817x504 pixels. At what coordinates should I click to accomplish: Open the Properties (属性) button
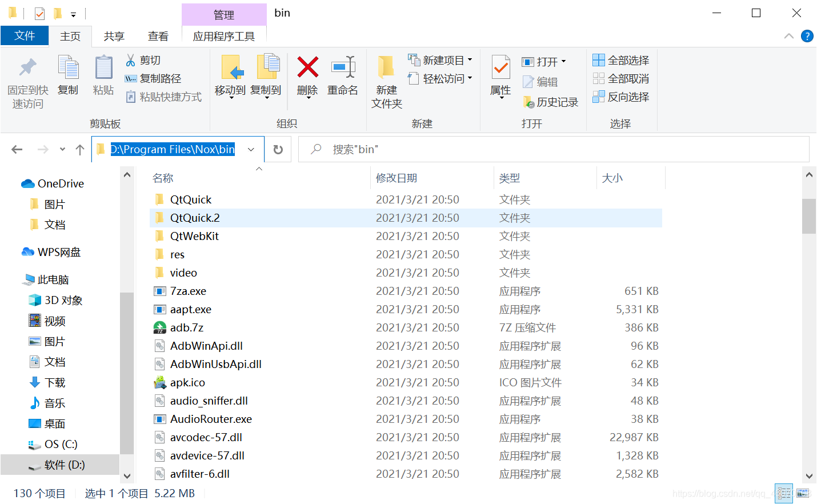500,77
